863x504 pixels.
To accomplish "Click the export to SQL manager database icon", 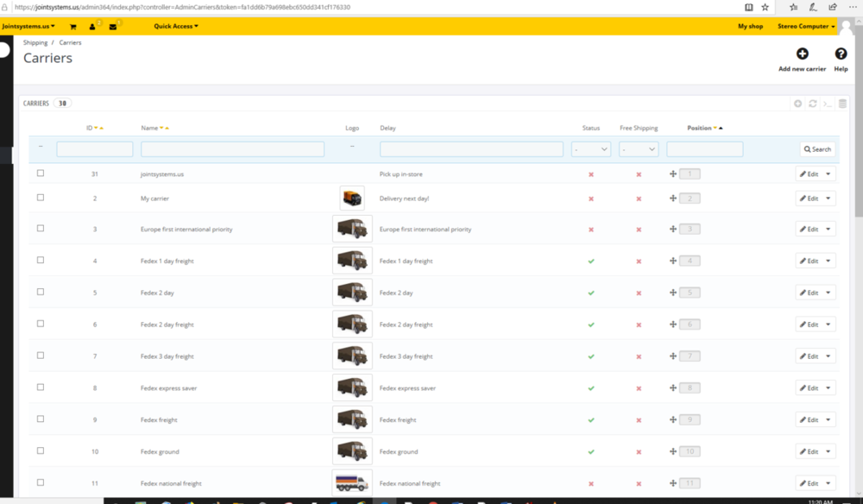I will click(x=843, y=104).
